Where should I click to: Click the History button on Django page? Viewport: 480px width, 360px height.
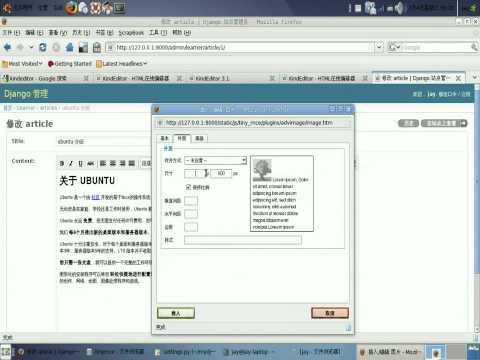point(408,123)
